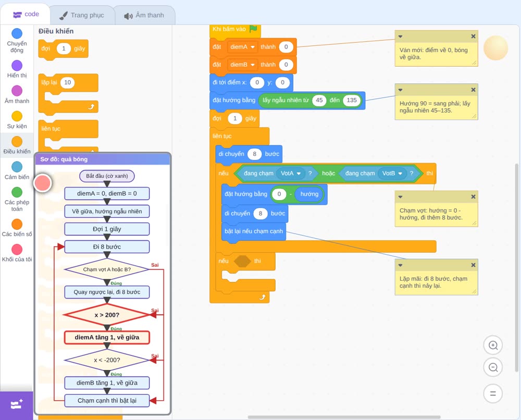
Task: Select the Cảm biến category circle
Action: [17, 167]
